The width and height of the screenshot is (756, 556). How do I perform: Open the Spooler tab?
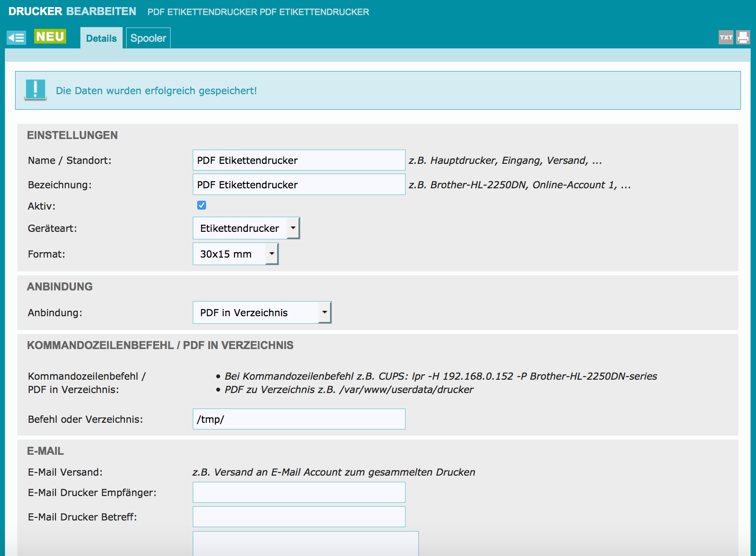[x=148, y=39]
